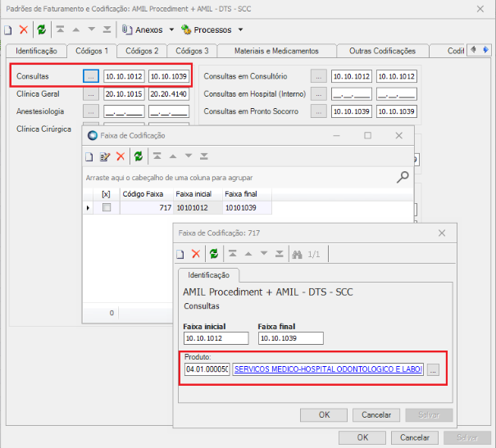
Task: Expand the Anexos dropdown arrow
Action: coord(171,29)
